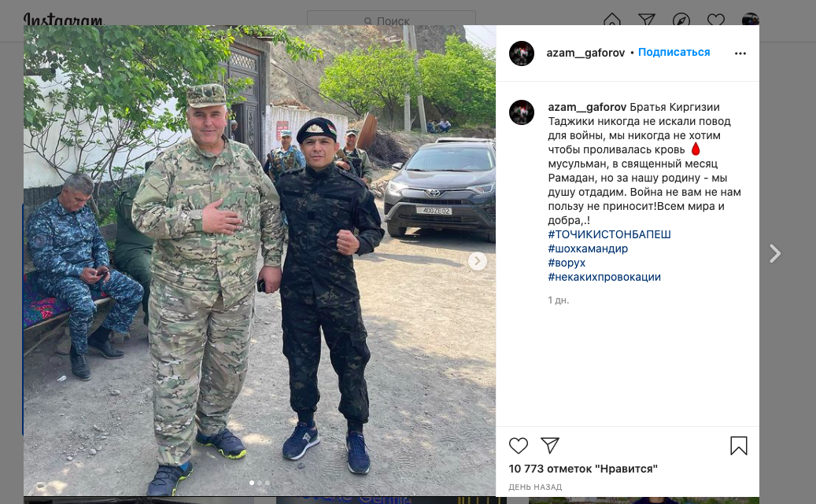The width and height of the screenshot is (816, 504).
Task: Open hashtag #ТОЧИКИСТОНБАПЕШ
Action: pyautogui.click(x=609, y=234)
